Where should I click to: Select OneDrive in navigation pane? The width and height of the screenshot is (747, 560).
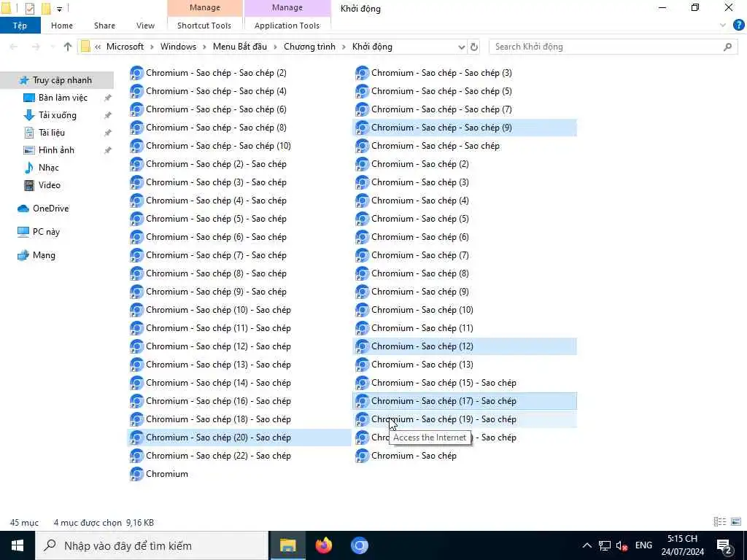click(50, 209)
